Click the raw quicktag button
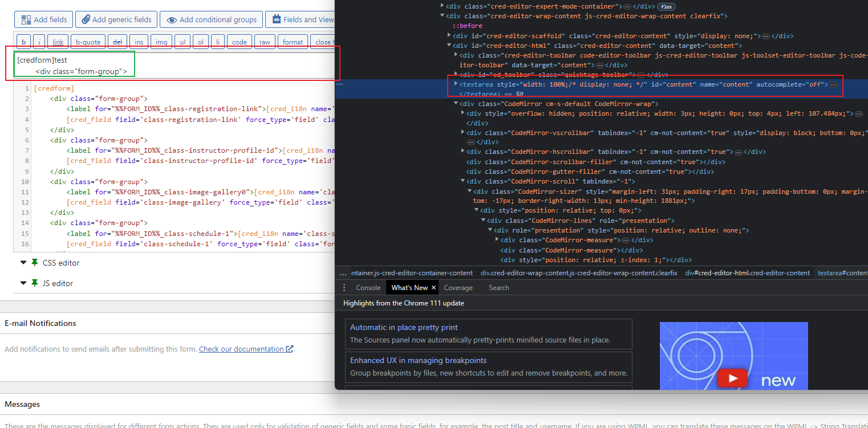The image size is (868, 428). click(x=265, y=42)
